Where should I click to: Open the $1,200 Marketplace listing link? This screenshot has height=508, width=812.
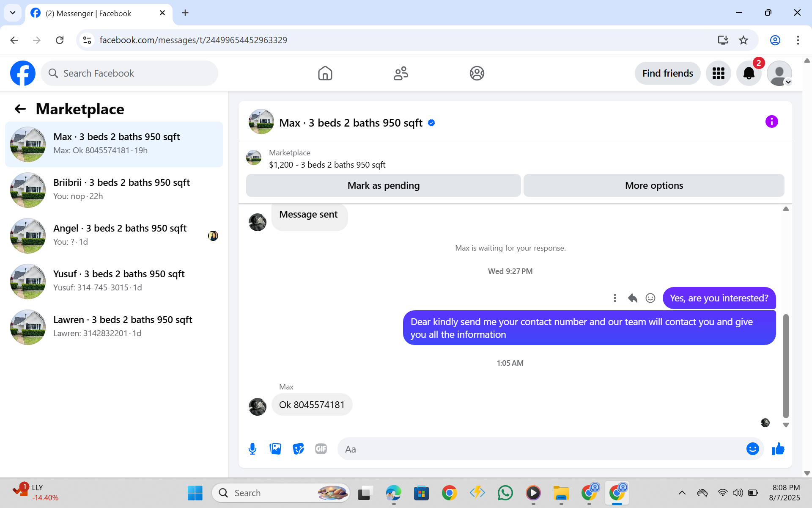point(327,165)
